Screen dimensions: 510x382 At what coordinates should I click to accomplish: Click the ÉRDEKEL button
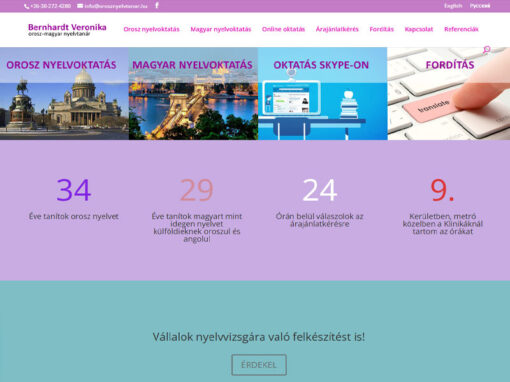pyautogui.click(x=259, y=365)
